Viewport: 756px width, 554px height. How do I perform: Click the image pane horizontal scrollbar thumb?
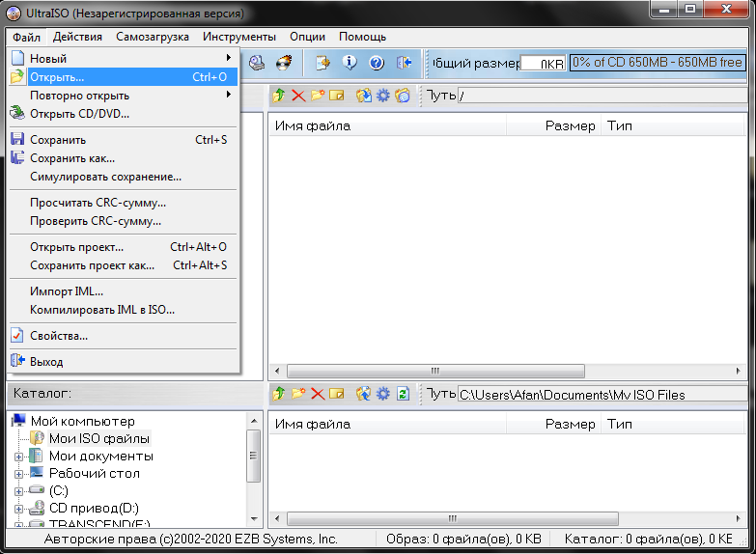435,371
